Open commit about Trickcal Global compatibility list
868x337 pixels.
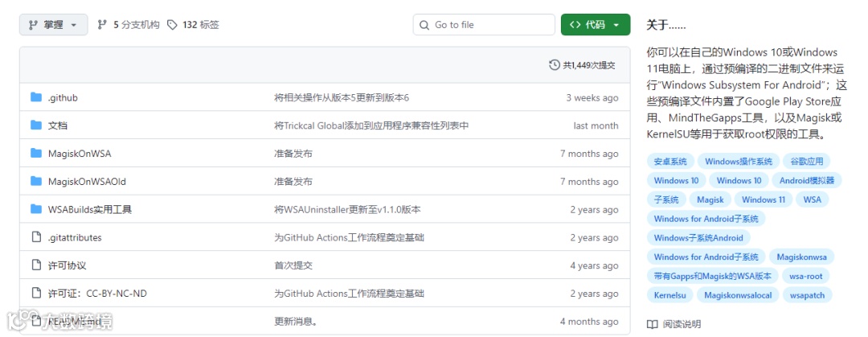point(371,125)
